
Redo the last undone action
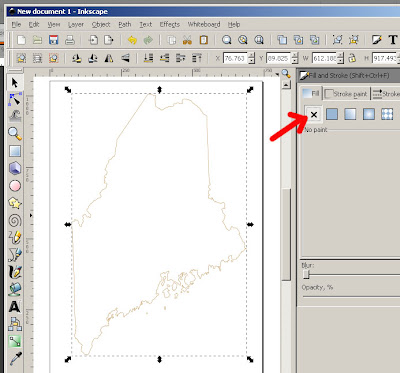[148, 40]
